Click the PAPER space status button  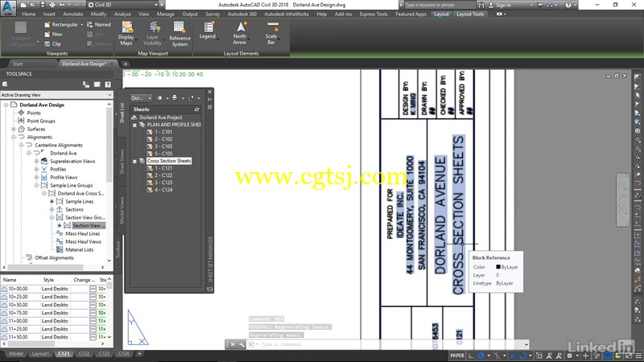[456, 356]
